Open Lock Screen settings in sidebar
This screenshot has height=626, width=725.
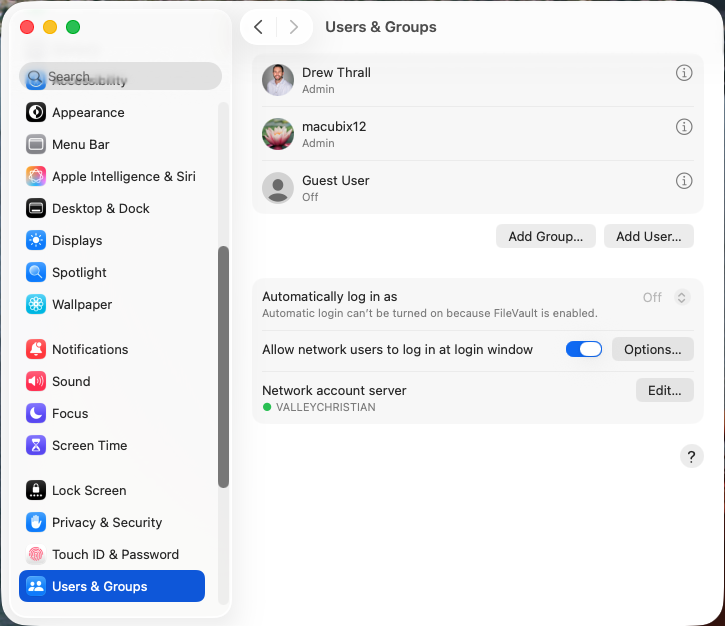pos(89,490)
